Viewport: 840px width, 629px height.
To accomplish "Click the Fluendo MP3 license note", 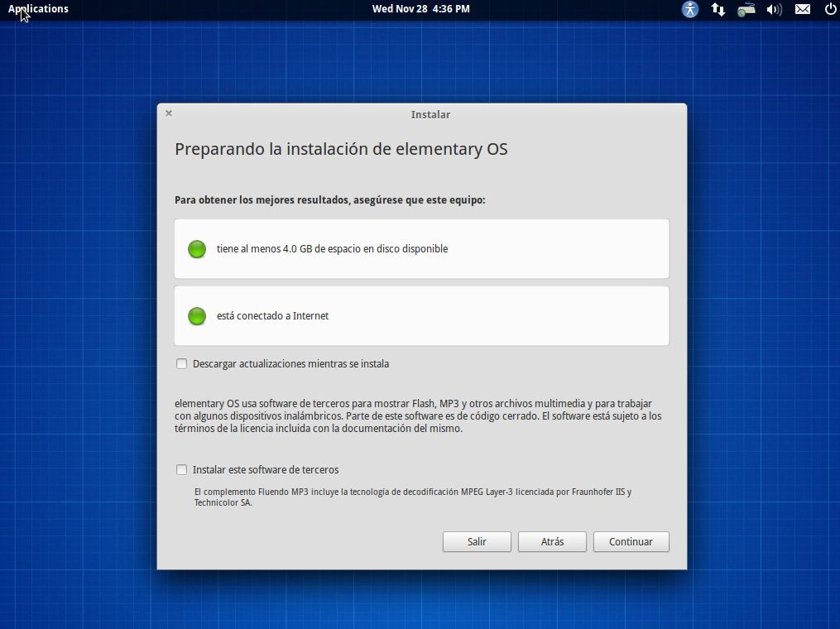I will click(412, 497).
